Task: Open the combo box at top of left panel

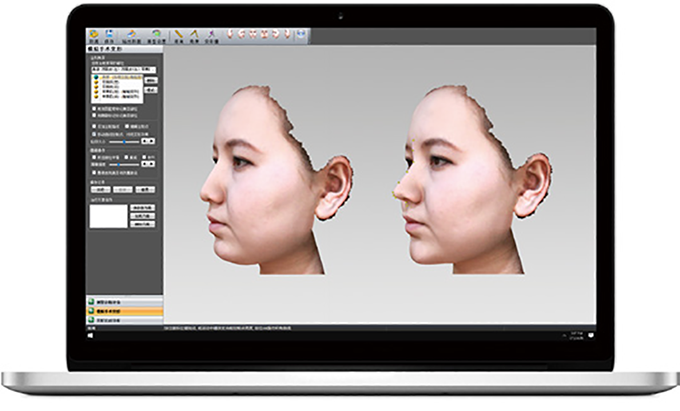Action: click(124, 71)
